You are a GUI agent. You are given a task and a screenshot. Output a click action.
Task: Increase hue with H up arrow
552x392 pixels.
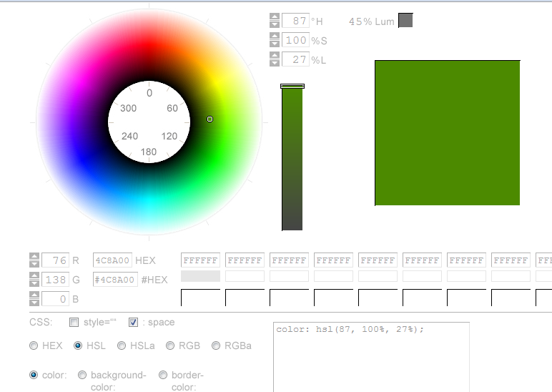point(275,16)
